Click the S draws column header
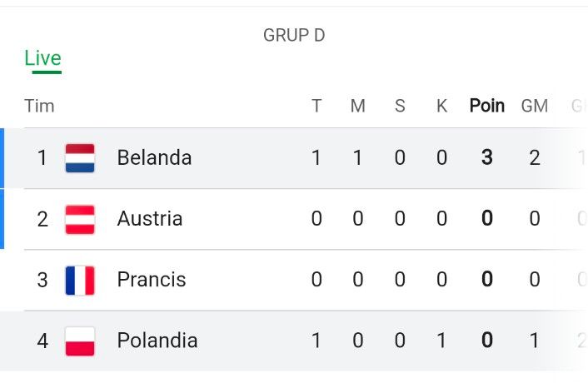 pyautogui.click(x=400, y=106)
